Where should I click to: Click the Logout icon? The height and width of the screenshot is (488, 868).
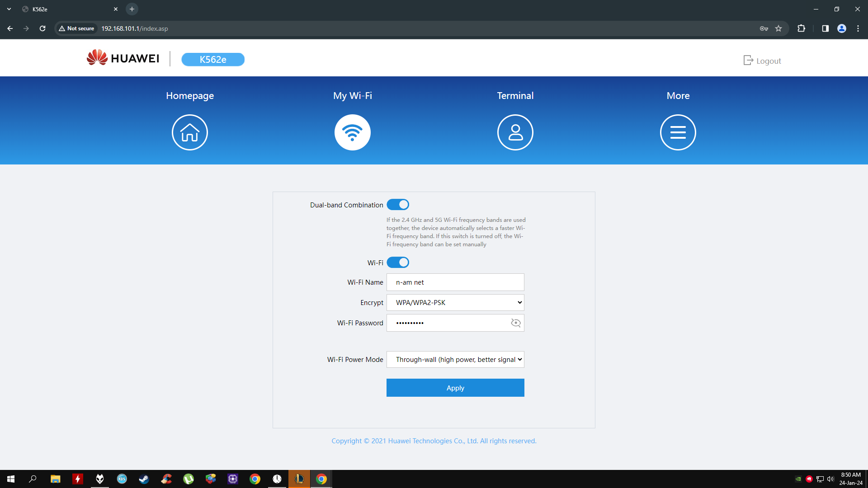748,61
